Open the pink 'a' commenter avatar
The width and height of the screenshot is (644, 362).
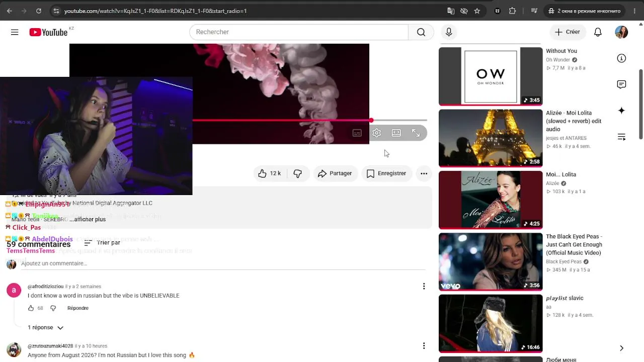coord(14,290)
